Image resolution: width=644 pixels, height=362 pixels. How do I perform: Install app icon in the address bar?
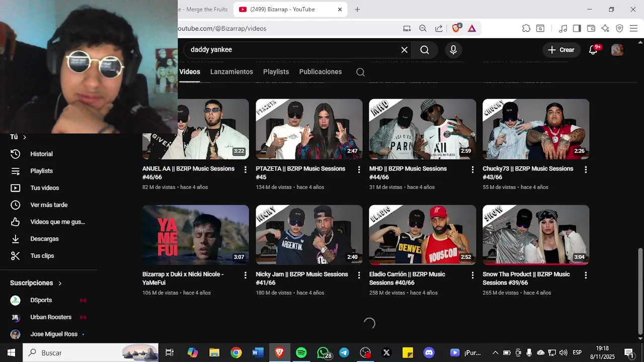click(x=407, y=29)
